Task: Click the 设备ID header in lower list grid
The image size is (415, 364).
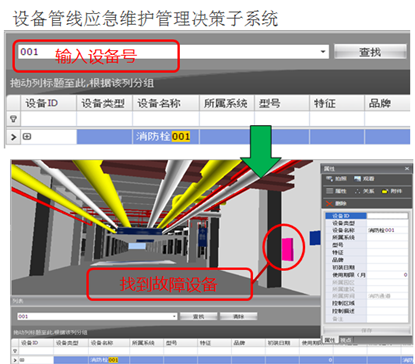Action: [x=36, y=343]
